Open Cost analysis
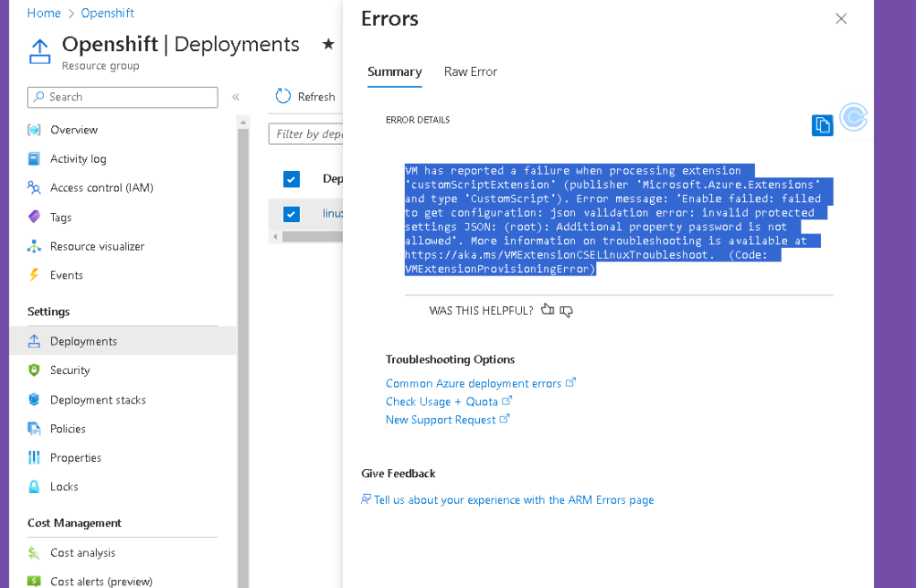The width and height of the screenshot is (916, 588). pyautogui.click(x=82, y=552)
